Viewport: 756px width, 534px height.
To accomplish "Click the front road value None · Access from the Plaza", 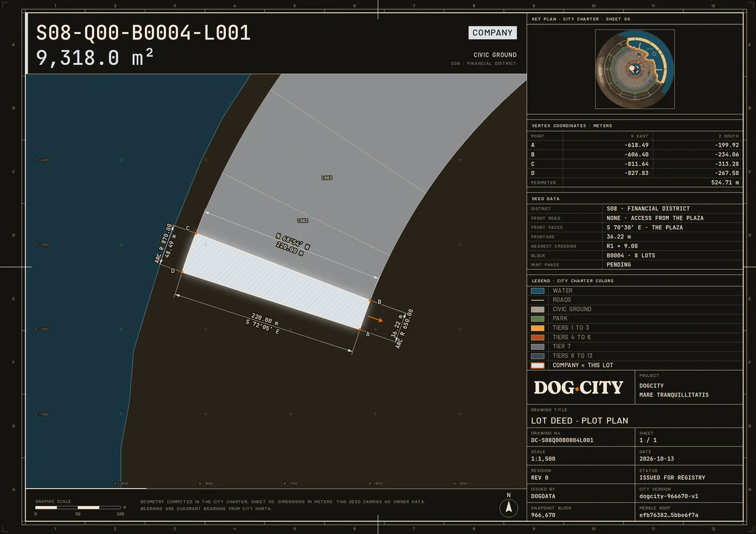I will [655, 218].
